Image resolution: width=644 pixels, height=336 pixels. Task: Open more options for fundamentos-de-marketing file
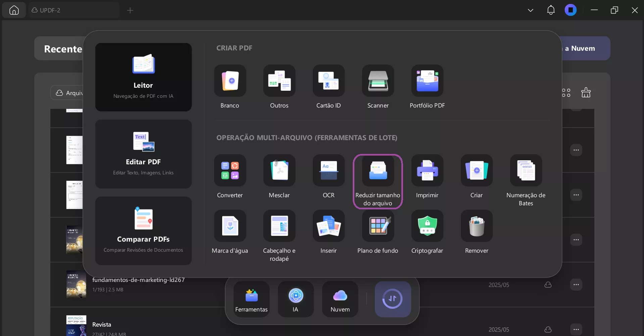point(576,285)
